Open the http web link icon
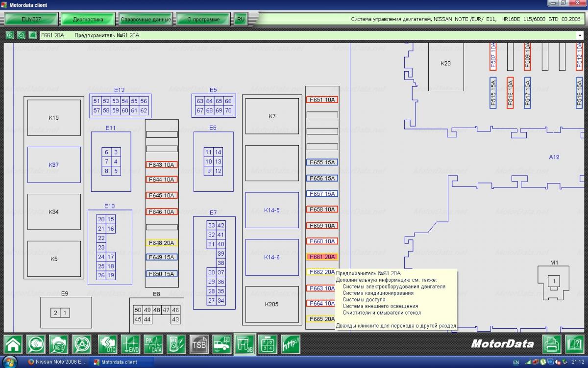Image resolution: width=588 pixels, height=368 pixels. point(291,343)
